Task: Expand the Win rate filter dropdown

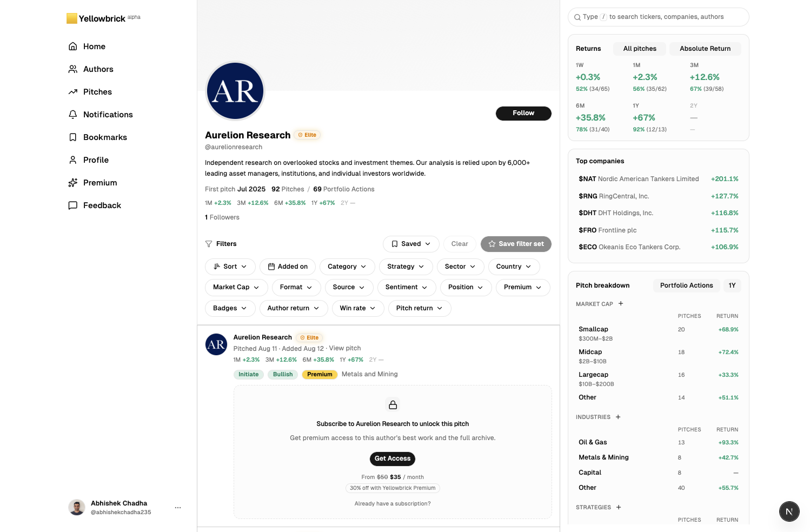Action: 358,308
